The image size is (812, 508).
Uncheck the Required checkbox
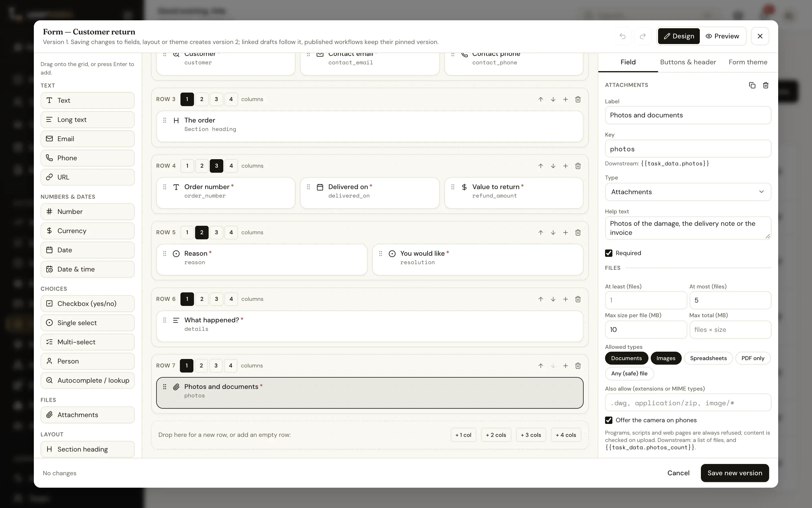(609, 253)
